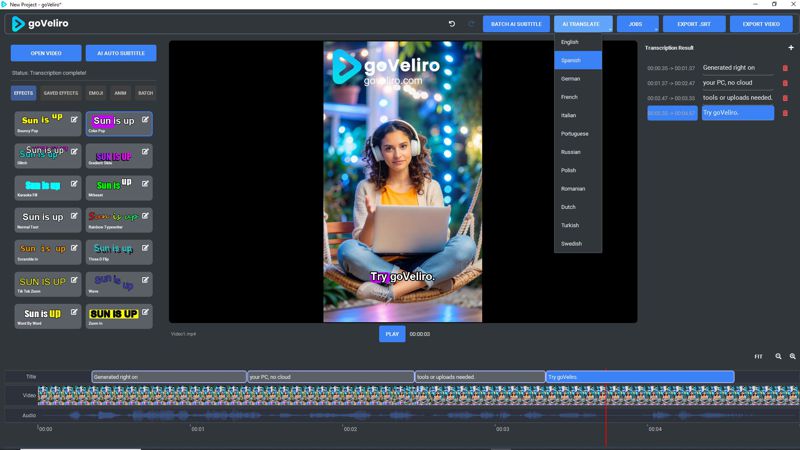The width and height of the screenshot is (800, 450).
Task: Collapse the AI TRANSLATE dropdown
Action: pos(583,24)
